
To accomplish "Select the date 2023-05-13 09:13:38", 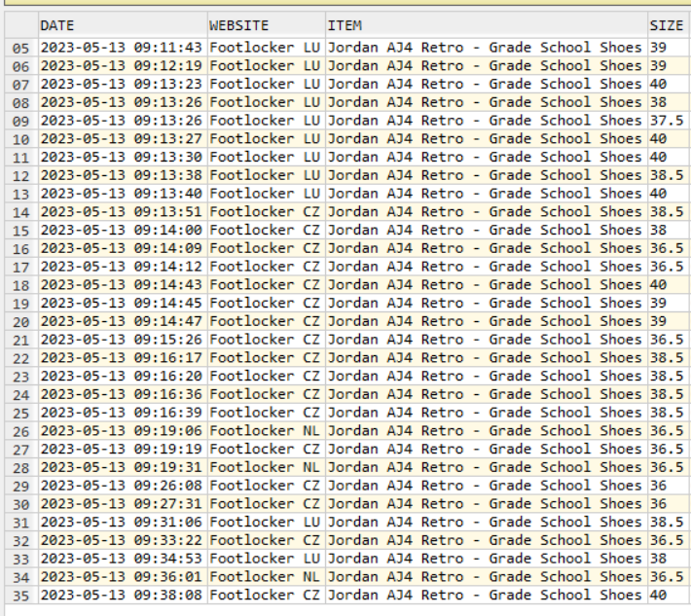I will click(122, 175).
